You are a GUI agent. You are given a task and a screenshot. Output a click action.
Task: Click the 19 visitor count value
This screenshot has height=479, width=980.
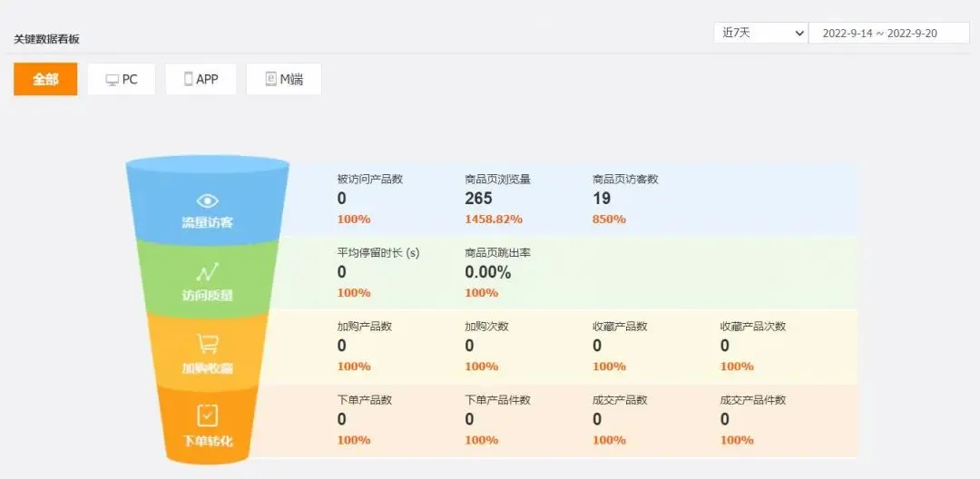pos(602,199)
